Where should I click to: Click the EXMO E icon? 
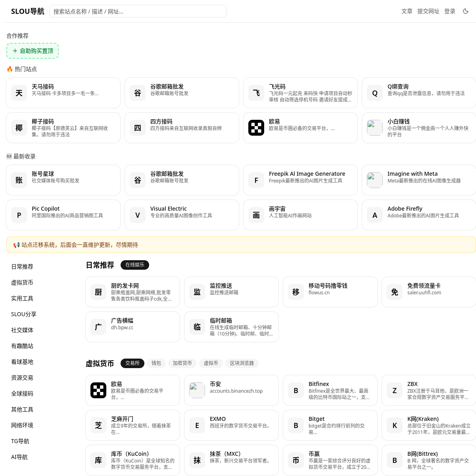pos(197,425)
